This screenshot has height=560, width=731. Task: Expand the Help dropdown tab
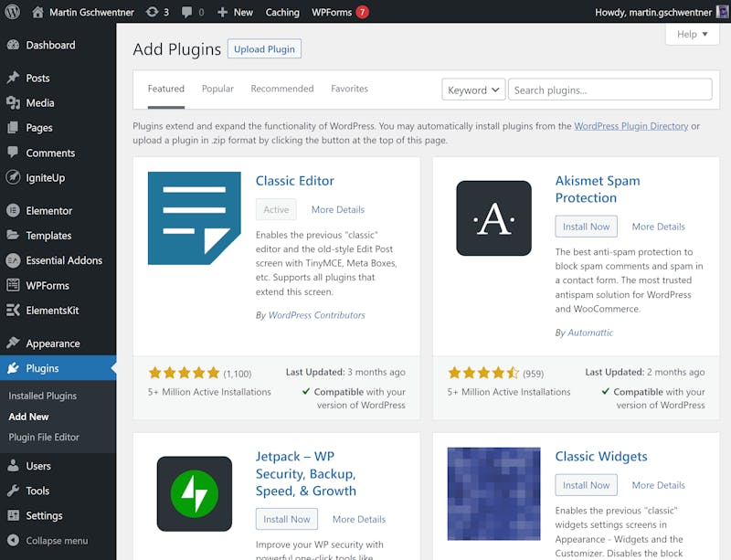tap(693, 34)
